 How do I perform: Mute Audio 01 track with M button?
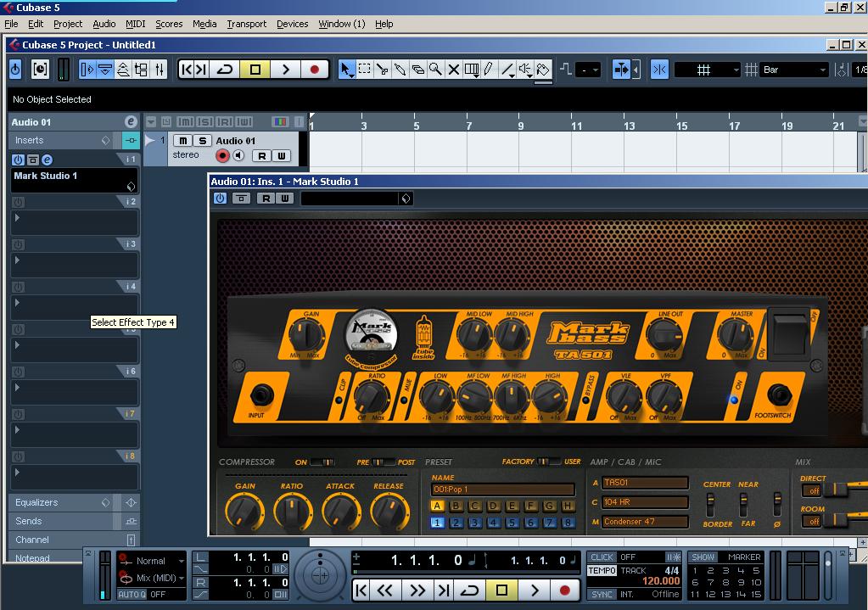[x=182, y=141]
